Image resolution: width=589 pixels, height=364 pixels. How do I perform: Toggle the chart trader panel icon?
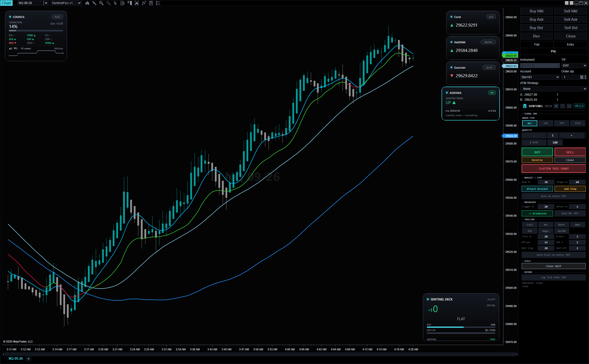(x=130, y=3)
